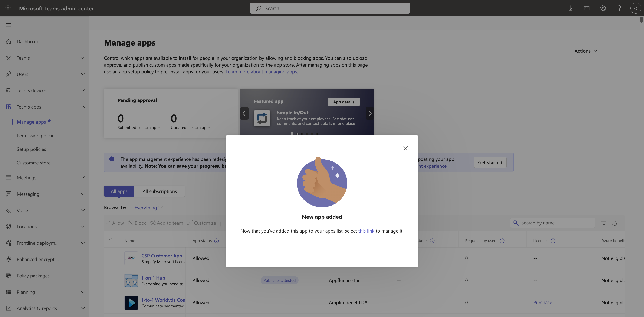Toggle the select-all apps checkmark
Screen dimensions: 644x317
point(111,239)
